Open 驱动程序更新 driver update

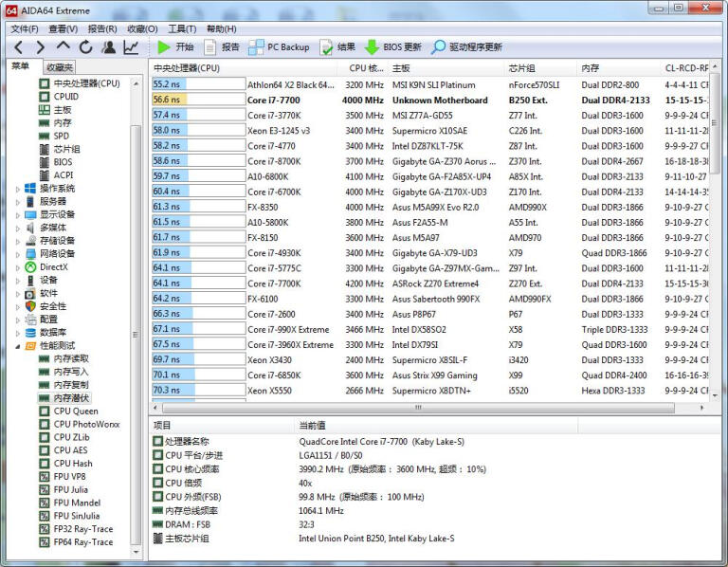(466, 46)
